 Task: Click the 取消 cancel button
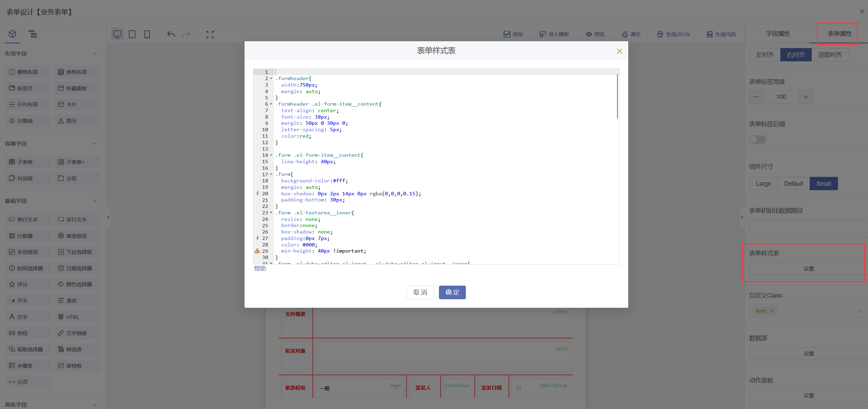pyautogui.click(x=420, y=292)
